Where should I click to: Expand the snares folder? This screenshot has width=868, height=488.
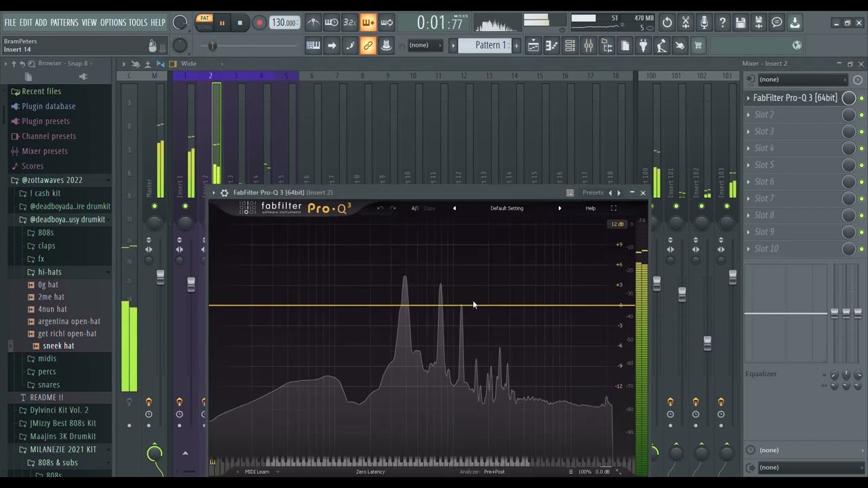[49, 384]
